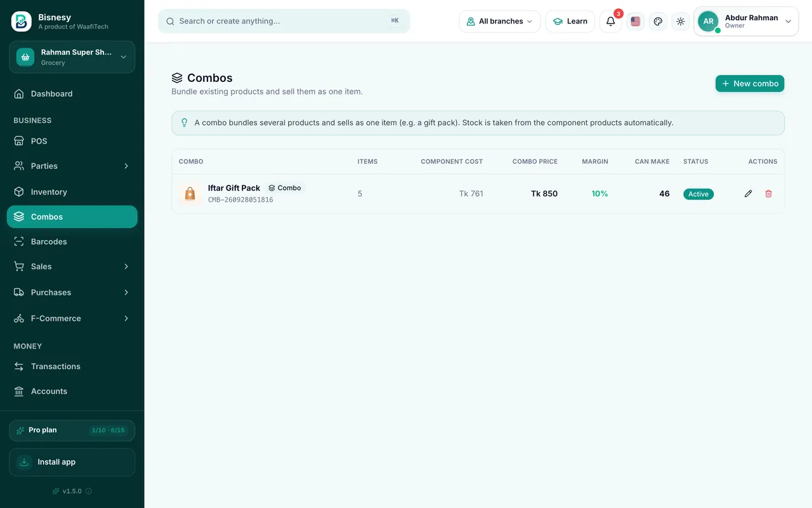Image resolution: width=812 pixels, height=508 pixels.
Task: Expand the Sales submenu
Action: coord(72,267)
